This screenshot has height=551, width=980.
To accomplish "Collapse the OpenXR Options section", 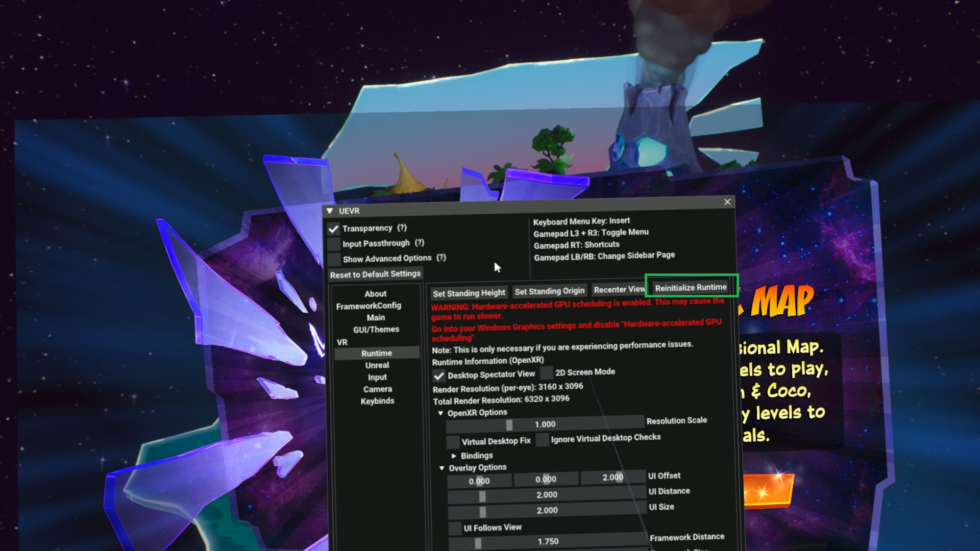I will pyautogui.click(x=440, y=413).
